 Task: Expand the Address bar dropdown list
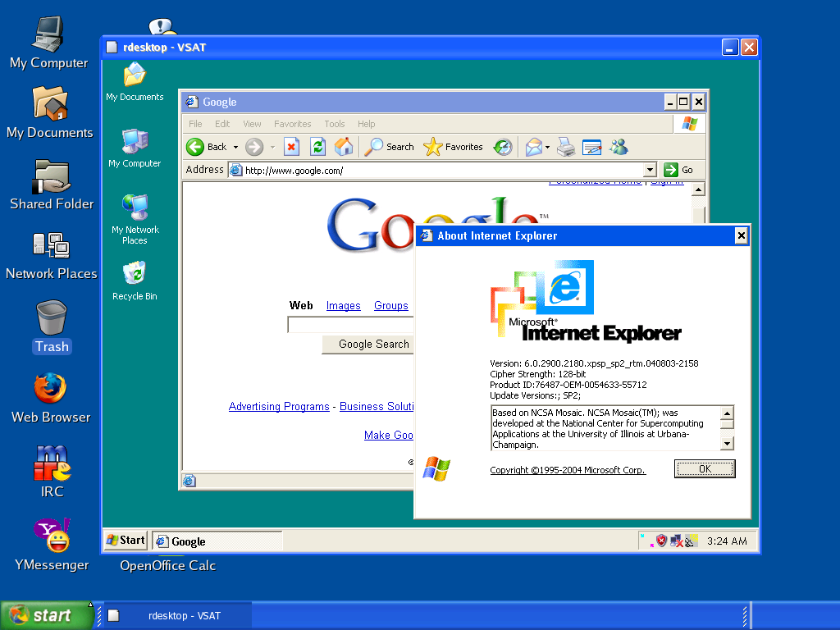point(650,171)
